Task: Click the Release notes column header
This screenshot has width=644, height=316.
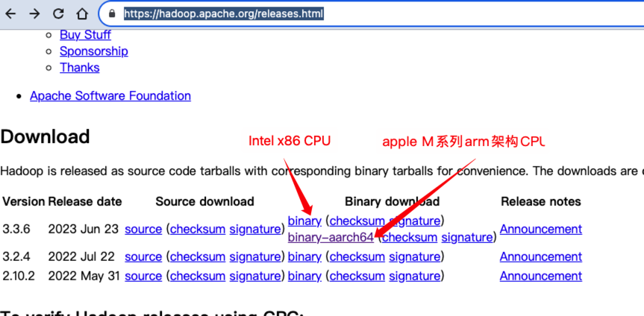Action: 541,201
